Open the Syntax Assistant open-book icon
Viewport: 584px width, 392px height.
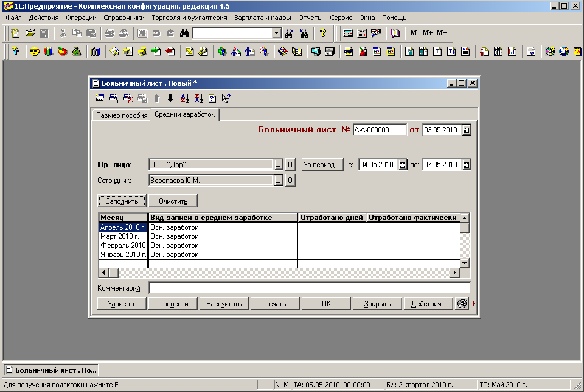point(395,33)
